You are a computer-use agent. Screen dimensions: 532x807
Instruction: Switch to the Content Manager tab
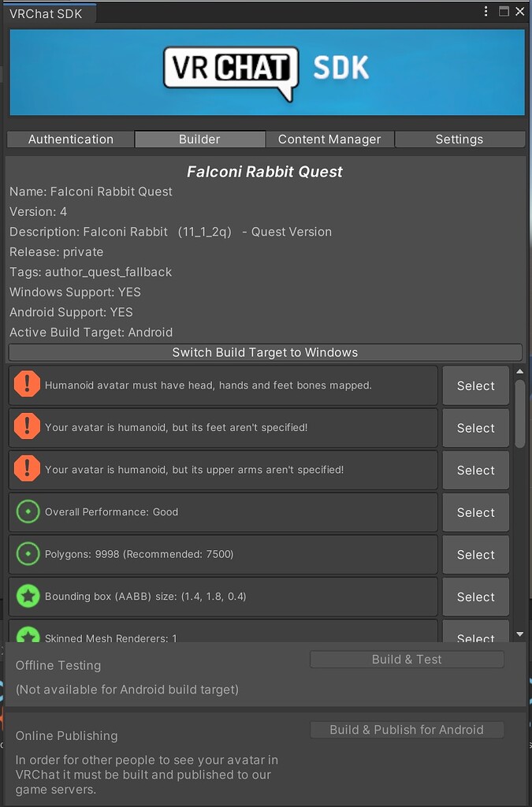tap(329, 139)
